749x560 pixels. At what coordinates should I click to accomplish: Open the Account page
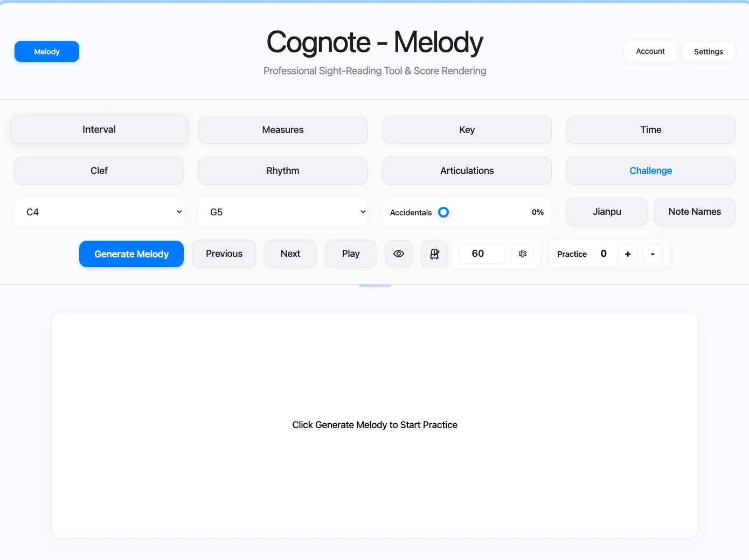click(x=650, y=51)
